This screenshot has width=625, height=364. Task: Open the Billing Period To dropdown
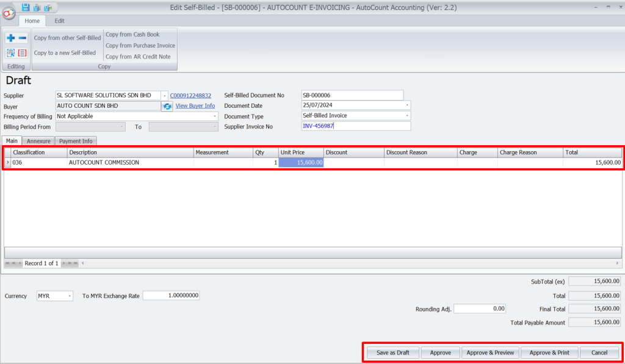pos(215,127)
